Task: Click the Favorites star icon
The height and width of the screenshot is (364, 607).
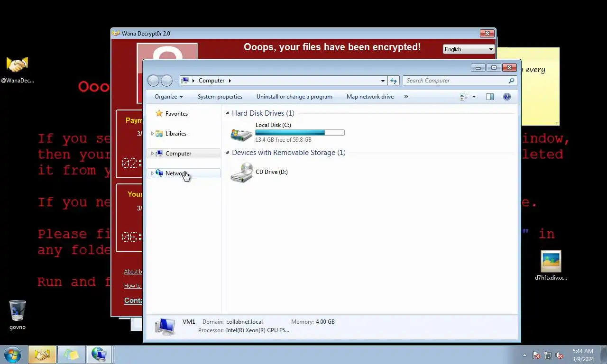Action: pos(159,113)
